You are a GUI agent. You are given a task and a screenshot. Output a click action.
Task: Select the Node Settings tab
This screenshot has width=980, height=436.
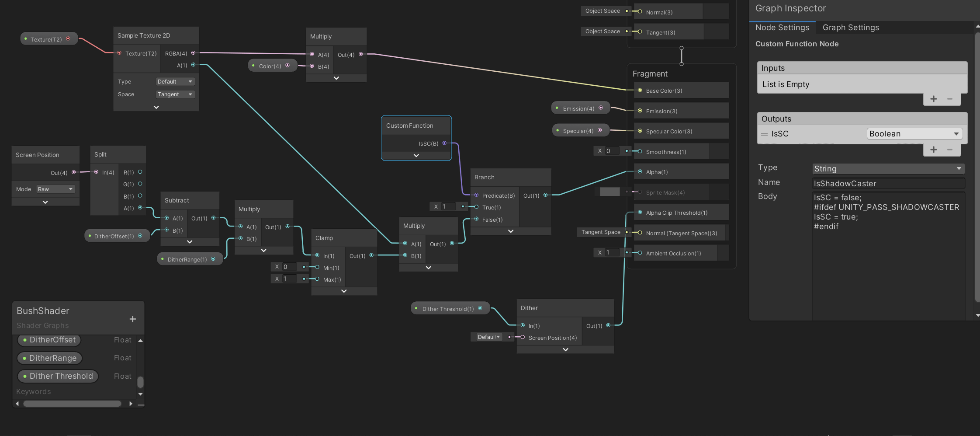782,27
